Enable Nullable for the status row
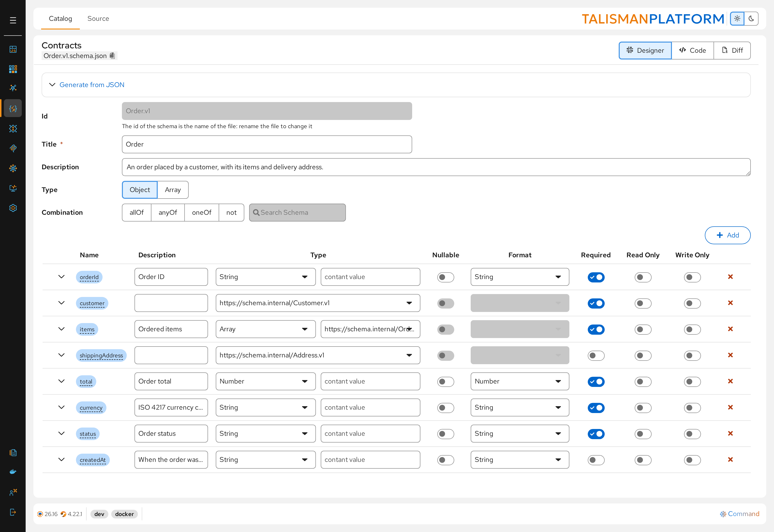Screen dimensions: 774x532 [446, 434]
